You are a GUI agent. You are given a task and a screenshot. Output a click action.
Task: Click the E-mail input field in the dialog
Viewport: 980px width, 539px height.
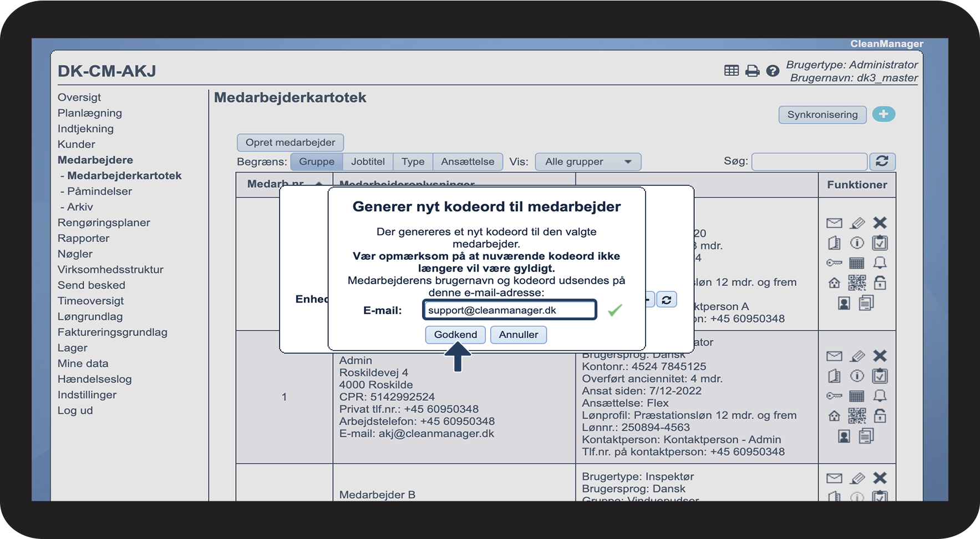(x=509, y=310)
